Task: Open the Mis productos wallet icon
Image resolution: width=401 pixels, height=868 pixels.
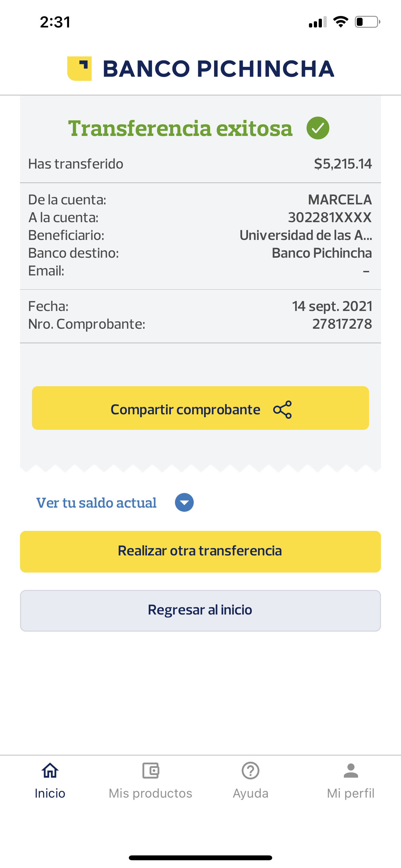Action: [150, 770]
